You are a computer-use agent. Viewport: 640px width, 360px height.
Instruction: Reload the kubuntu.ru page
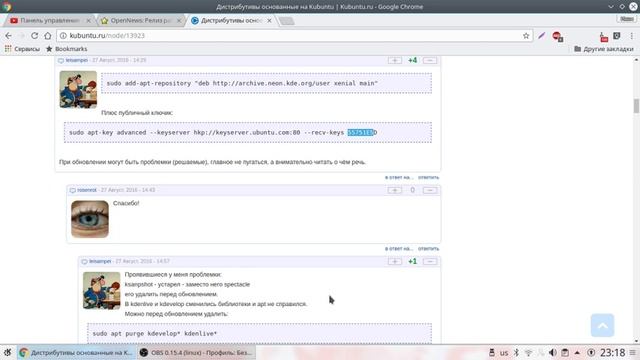(35, 36)
